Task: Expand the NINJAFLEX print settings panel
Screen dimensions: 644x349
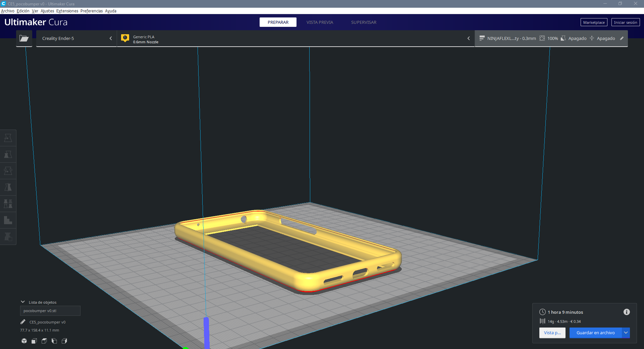Action: (x=469, y=38)
